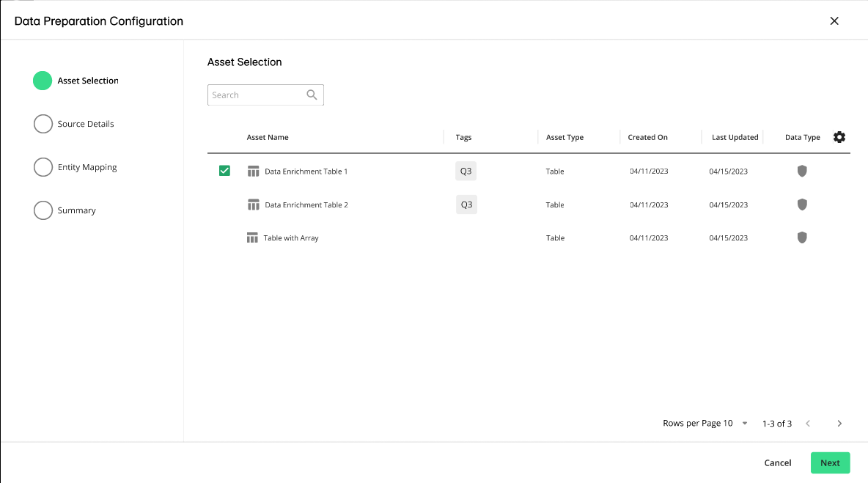868x483 pixels.
Task: Go to next page with right chevron
Action: click(839, 424)
